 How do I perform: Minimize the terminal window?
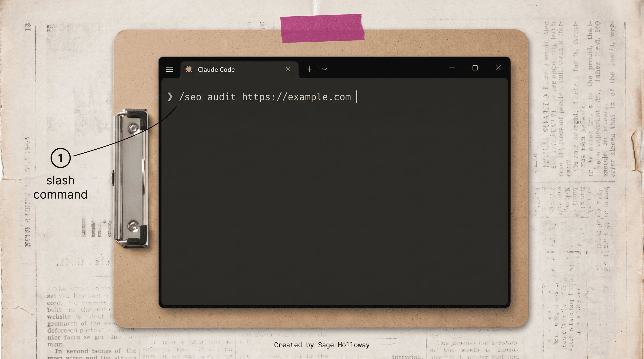(452, 68)
